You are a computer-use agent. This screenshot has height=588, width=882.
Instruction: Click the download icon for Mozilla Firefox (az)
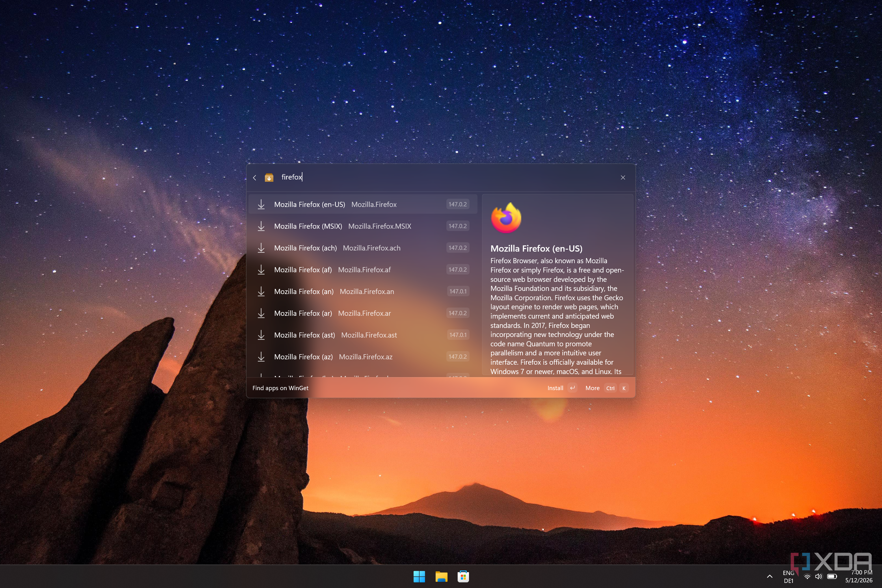(261, 357)
